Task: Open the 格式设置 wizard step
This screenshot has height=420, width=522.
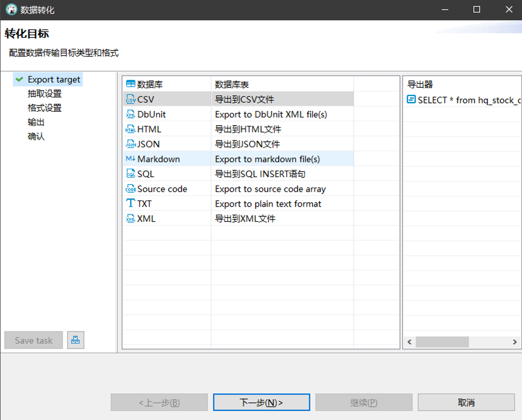Action: pos(44,108)
